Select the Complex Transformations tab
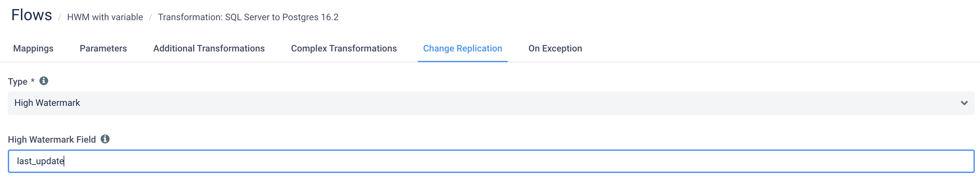Viewport: 980px width, 185px height. click(x=344, y=49)
